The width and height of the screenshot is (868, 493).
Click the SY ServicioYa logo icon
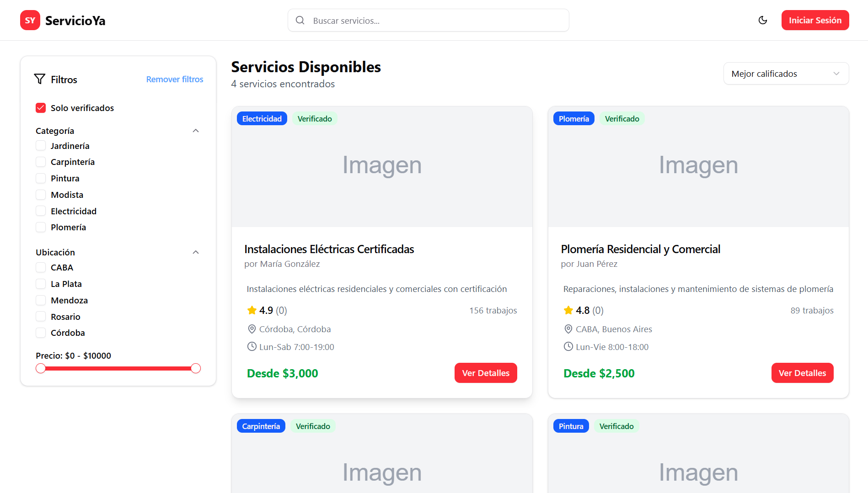pos(30,20)
